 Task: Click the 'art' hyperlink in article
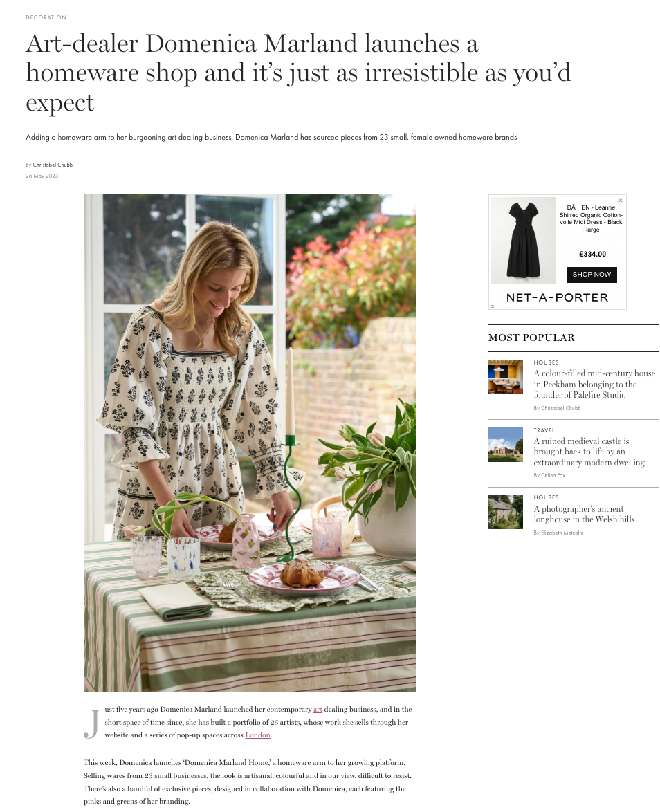pyautogui.click(x=318, y=710)
